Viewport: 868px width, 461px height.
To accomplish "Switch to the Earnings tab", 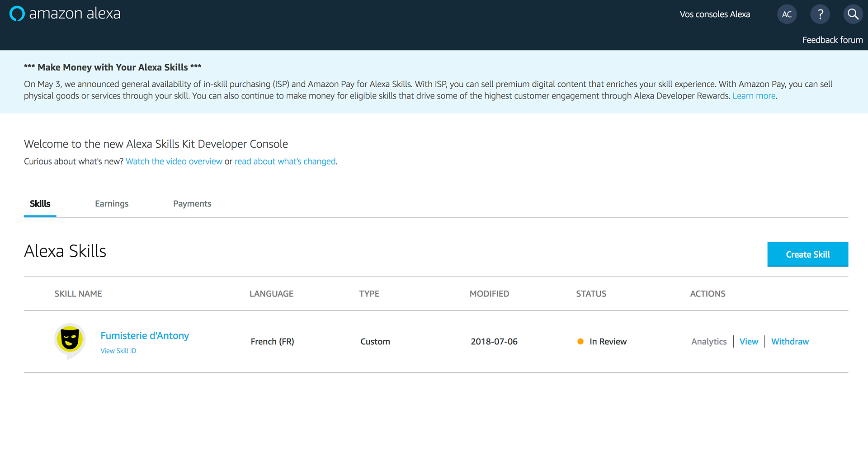I will click(x=112, y=204).
